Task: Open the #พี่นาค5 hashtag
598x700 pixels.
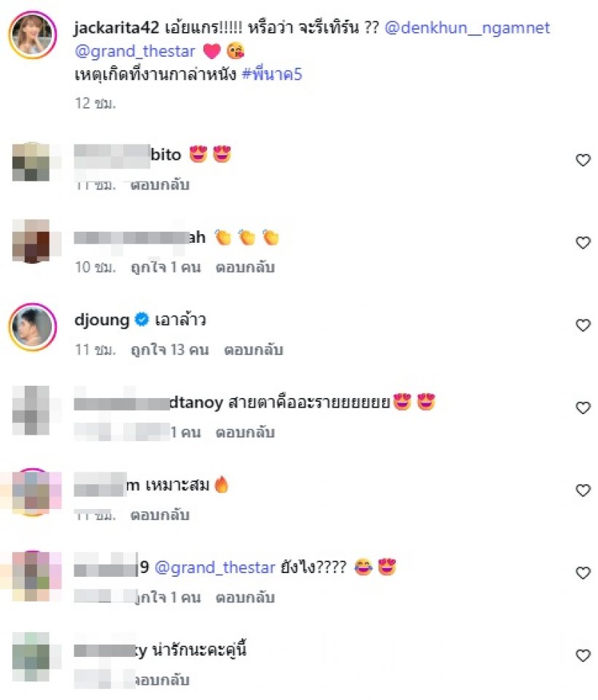Action: click(272, 74)
